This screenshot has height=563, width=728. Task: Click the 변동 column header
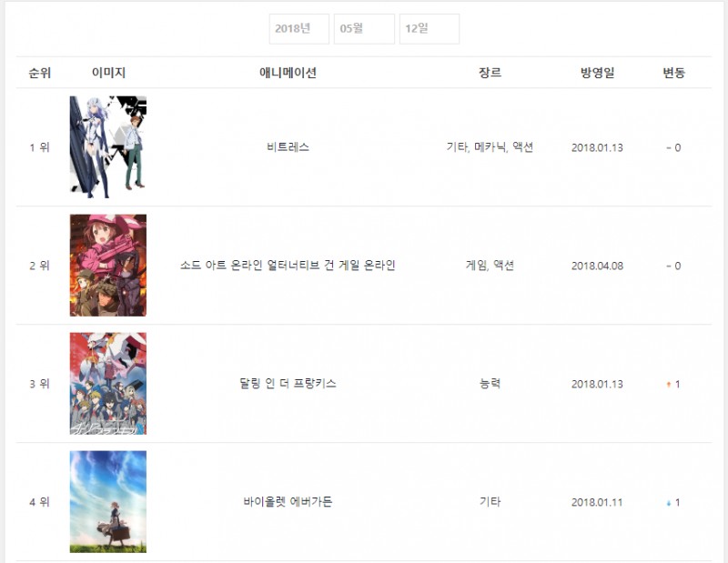pyautogui.click(x=673, y=73)
